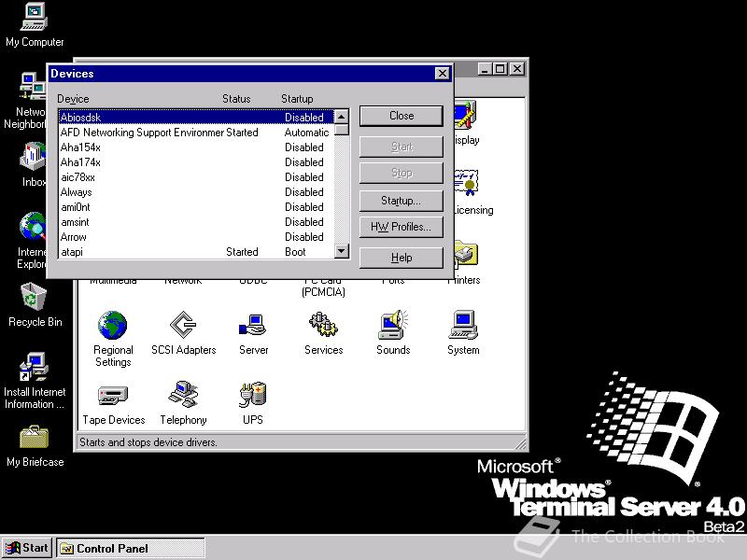Screen dimensions: 747x560
Task: Select the Aha174x device row
Action: click(x=196, y=162)
